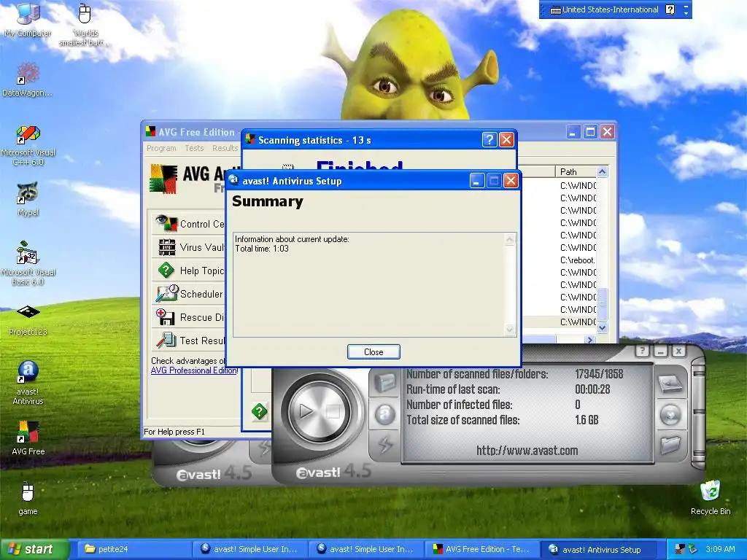The image size is (747, 560).
Task: Click the Path column header
Action: [x=576, y=171]
